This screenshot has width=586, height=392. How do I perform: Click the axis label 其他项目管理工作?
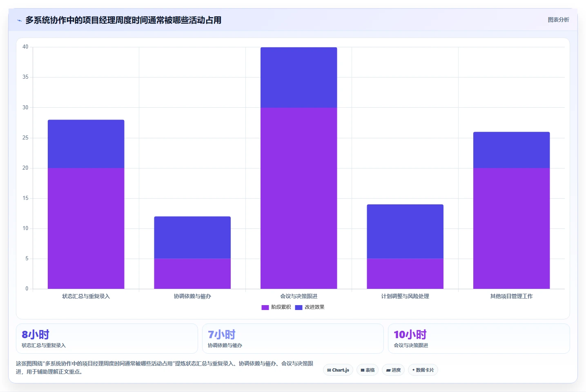click(512, 297)
